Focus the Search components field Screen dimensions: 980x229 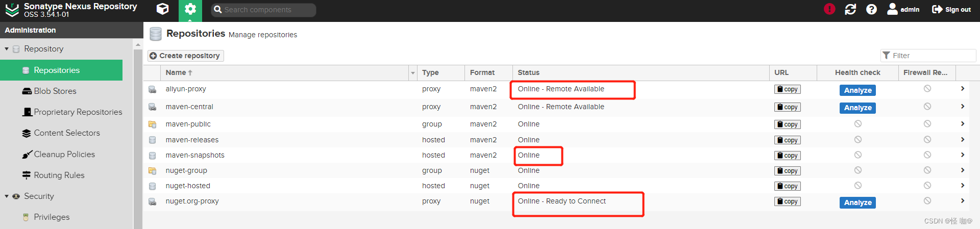[263, 10]
